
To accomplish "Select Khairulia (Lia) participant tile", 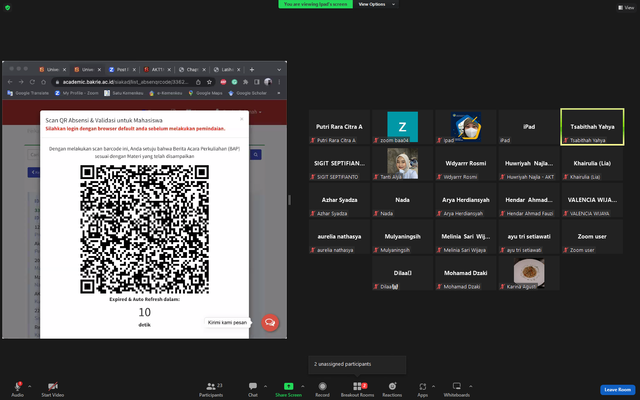I will click(592, 163).
